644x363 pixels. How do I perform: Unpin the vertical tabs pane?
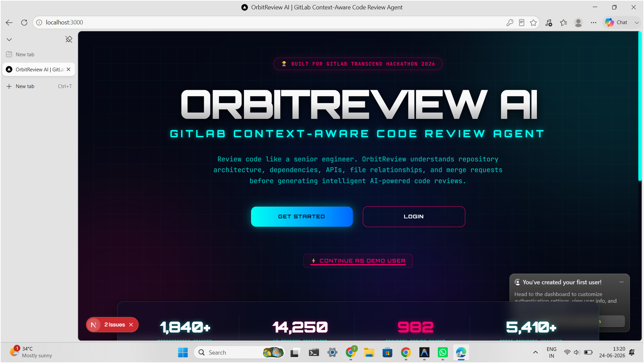[69, 40]
